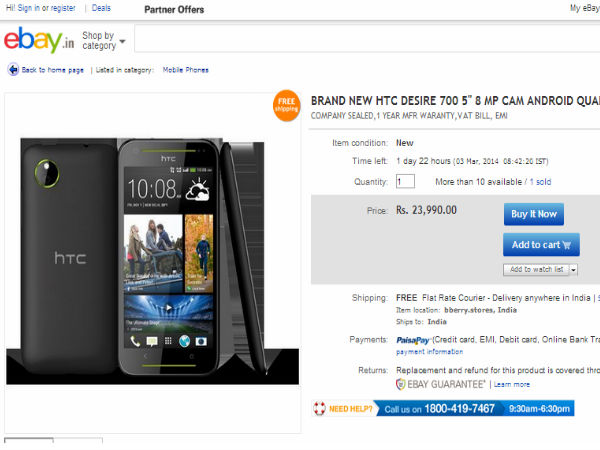Open the register link

(66, 8)
